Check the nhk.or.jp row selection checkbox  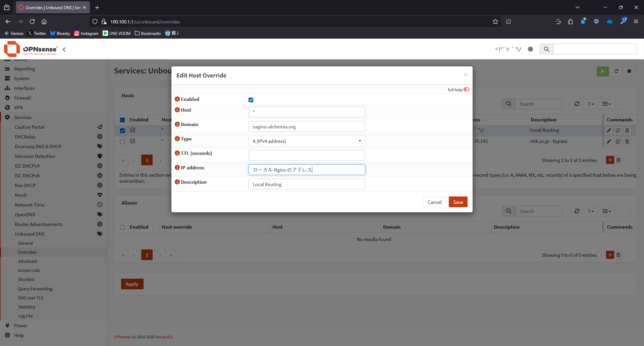(122, 141)
